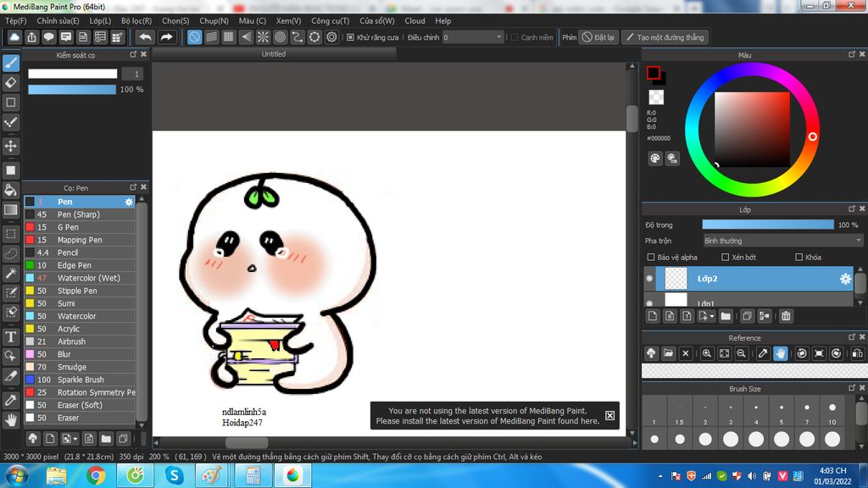Select the Reference panel hand tool
This screenshot has width=868, height=488.
coord(780,353)
